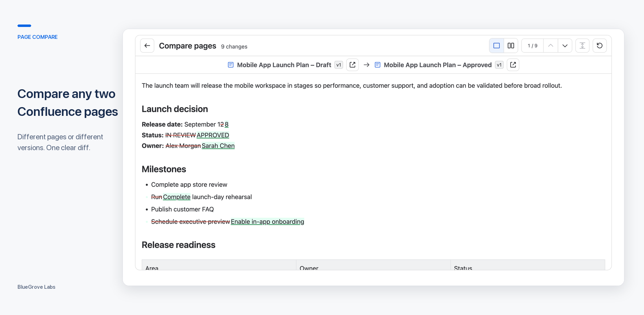The image size is (644, 315).
Task: Switch to side-by-side diff view
Action: [x=511, y=45]
